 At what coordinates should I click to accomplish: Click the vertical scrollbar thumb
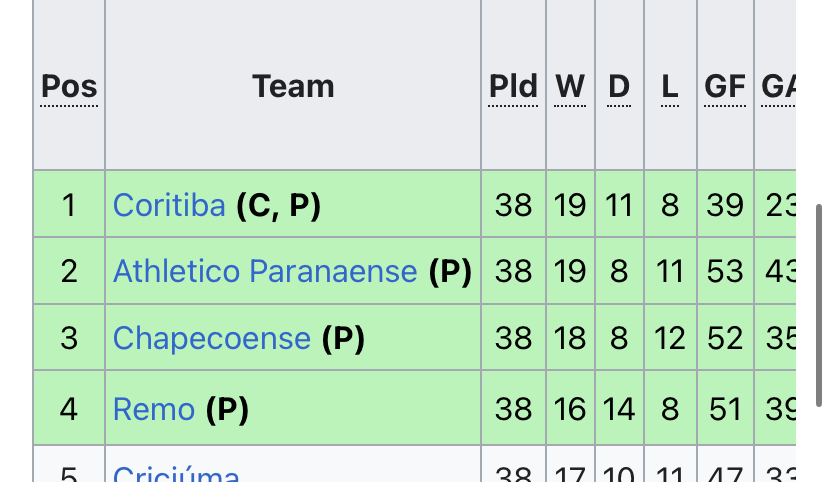click(x=819, y=305)
